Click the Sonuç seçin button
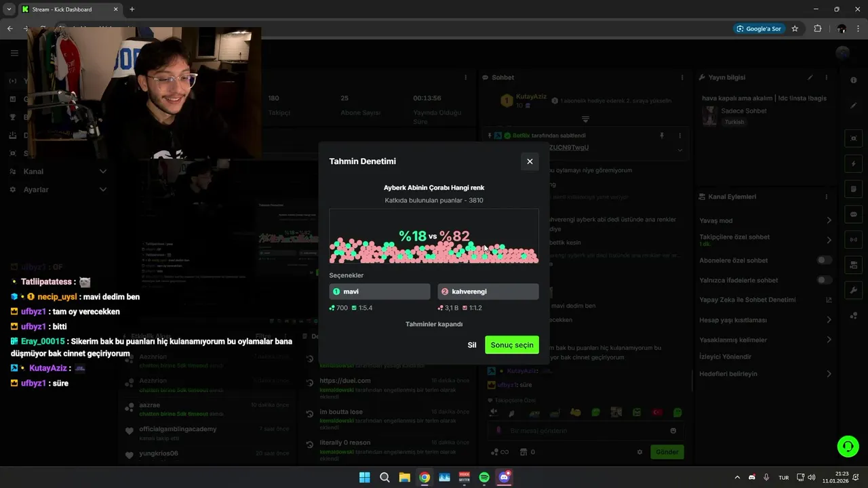Screen dimensions: 868x488 (x=512, y=345)
